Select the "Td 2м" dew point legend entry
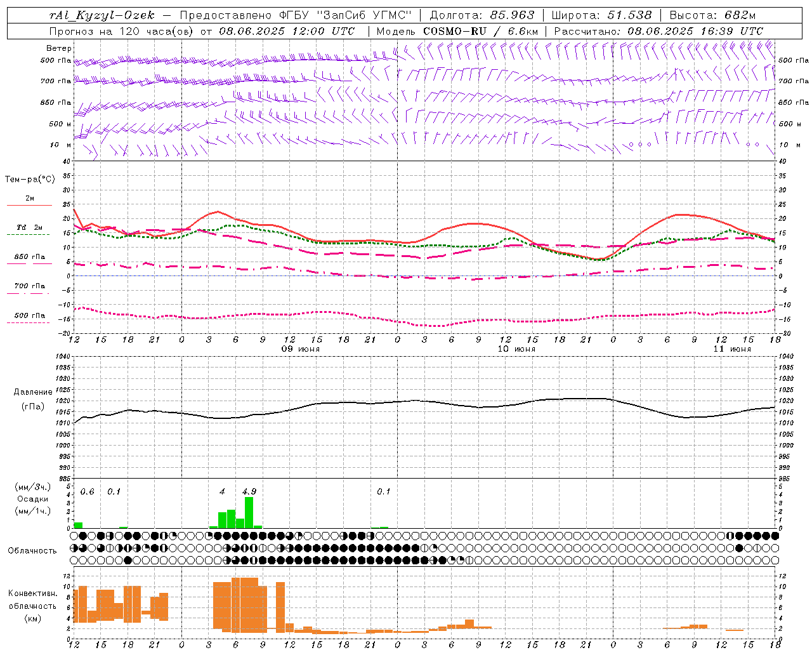 [x=30, y=227]
